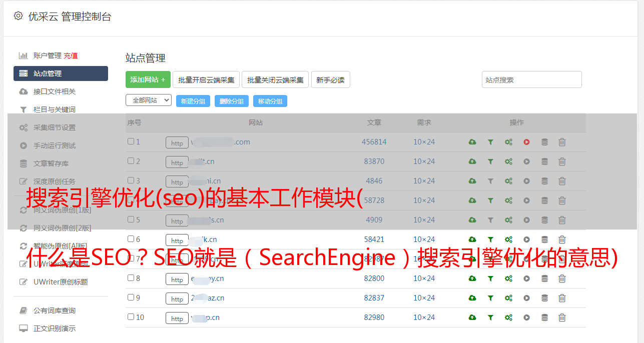644x343 pixels.
Task: Tick the checkbox for site 5
Action: [x=131, y=219]
